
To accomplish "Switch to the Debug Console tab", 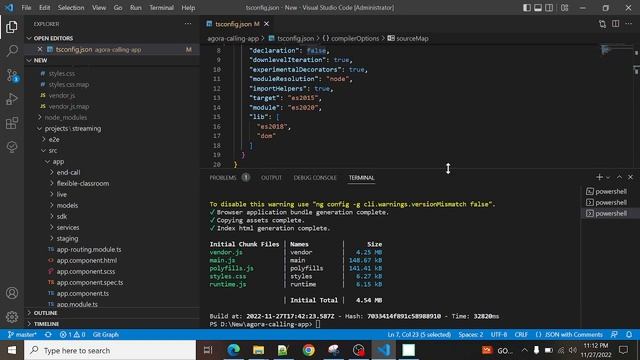I will pyautogui.click(x=315, y=178).
